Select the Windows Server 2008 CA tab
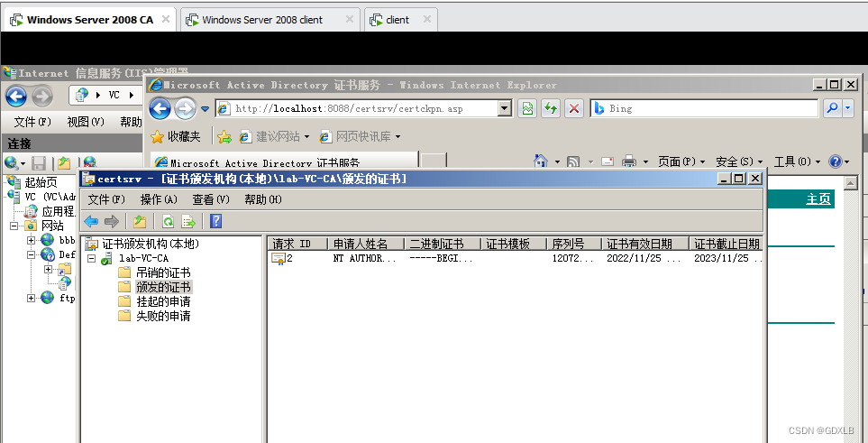Screen dimensions: 868x443 89,20
